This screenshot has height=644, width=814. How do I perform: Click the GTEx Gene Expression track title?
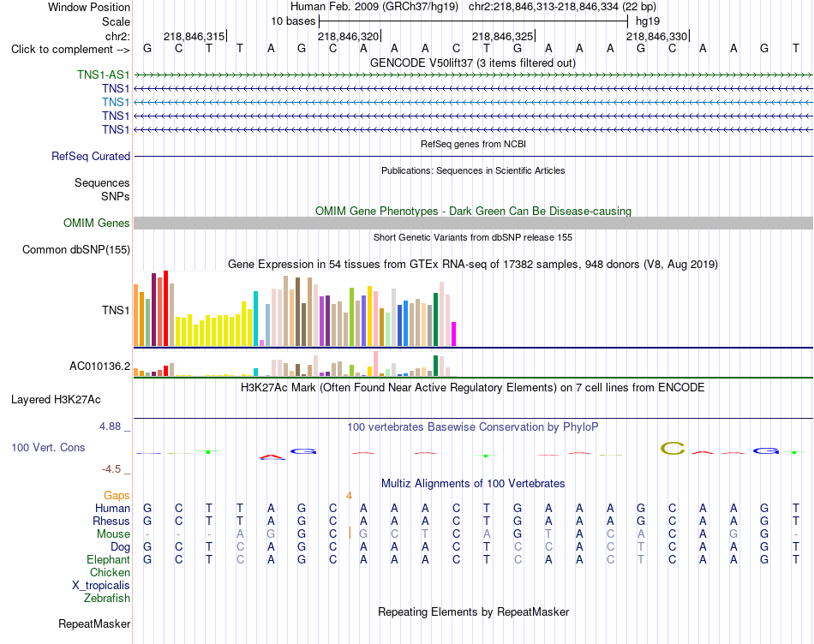point(473,264)
